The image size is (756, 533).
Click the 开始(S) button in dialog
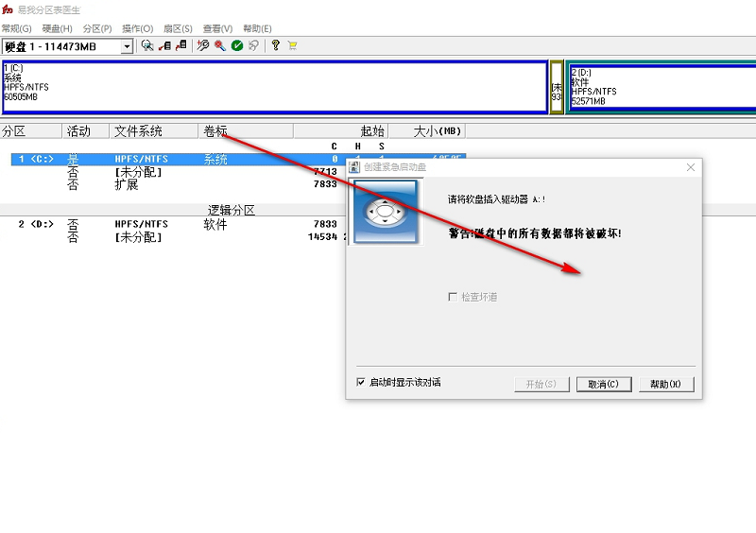tap(541, 384)
